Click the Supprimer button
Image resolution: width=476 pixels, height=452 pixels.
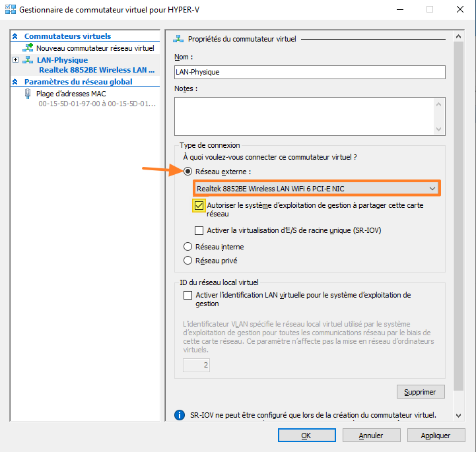pos(420,392)
